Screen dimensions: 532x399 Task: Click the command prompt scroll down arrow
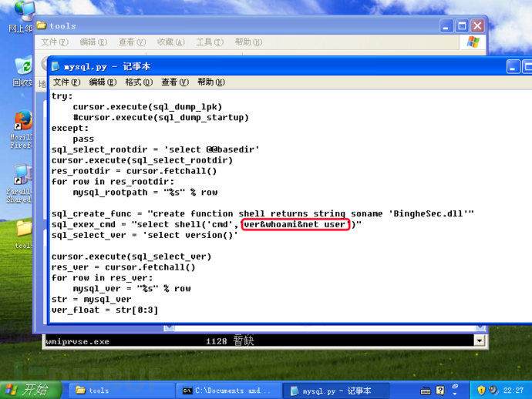479,340
